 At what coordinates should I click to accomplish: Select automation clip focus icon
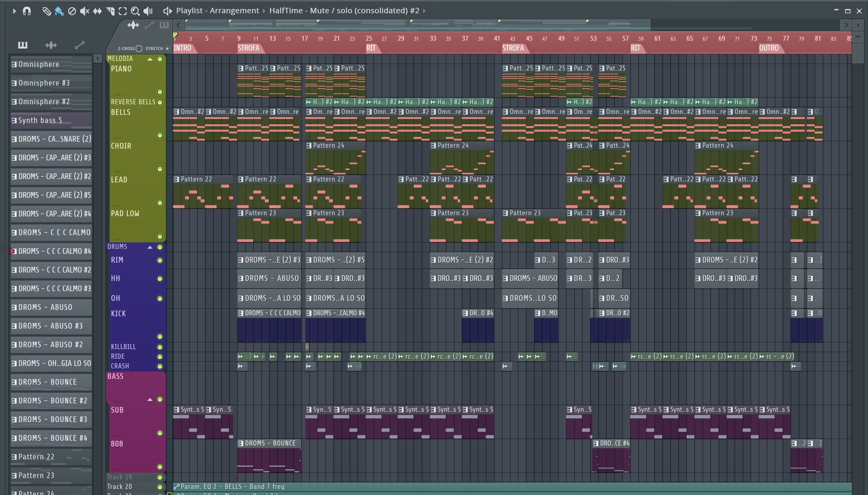[x=149, y=25]
